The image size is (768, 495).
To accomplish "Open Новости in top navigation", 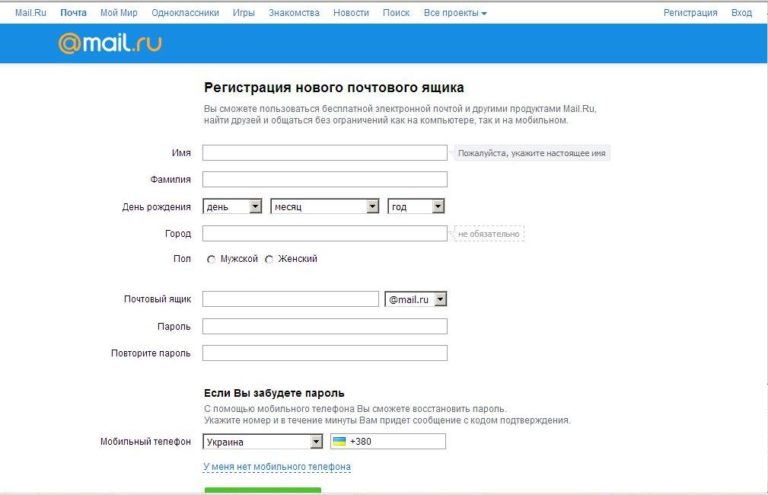I will click(351, 13).
